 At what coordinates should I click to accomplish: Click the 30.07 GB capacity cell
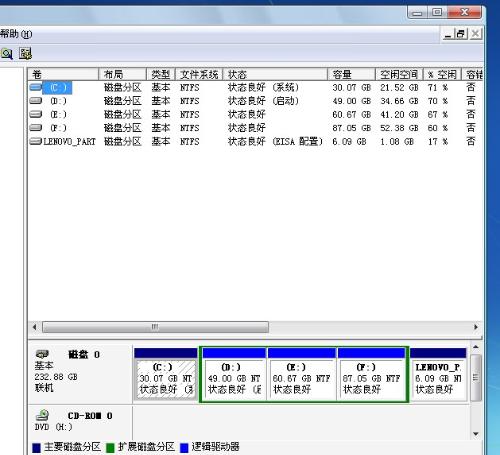tap(352, 88)
